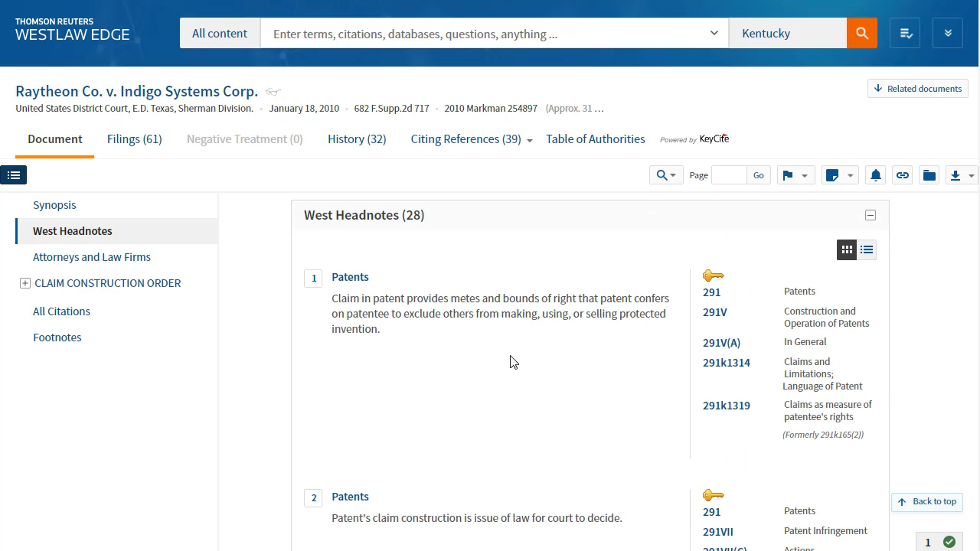The height and width of the screenshot is (551, 980).
Task: Open the All content dropdown
Action: point(220,34)
